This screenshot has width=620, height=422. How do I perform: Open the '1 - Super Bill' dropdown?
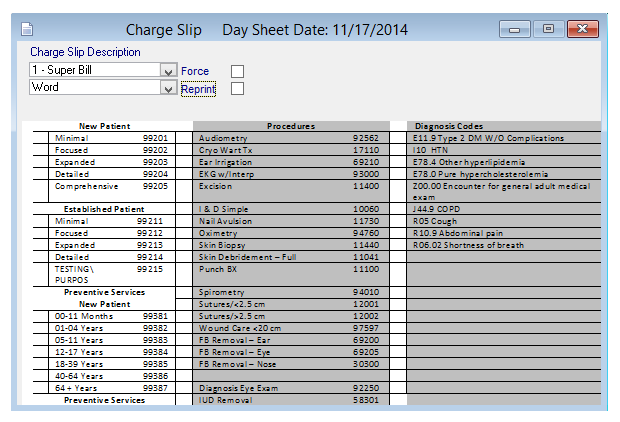[168, 71]
